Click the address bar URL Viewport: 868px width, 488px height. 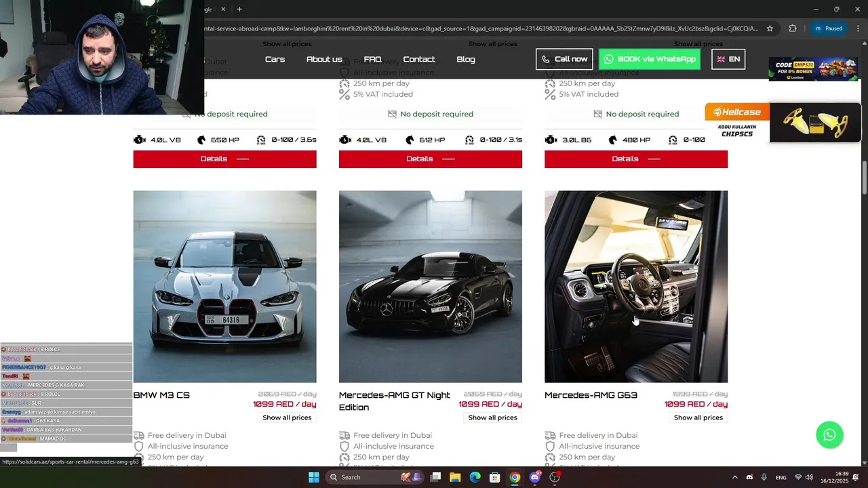[x=481, y=28]
